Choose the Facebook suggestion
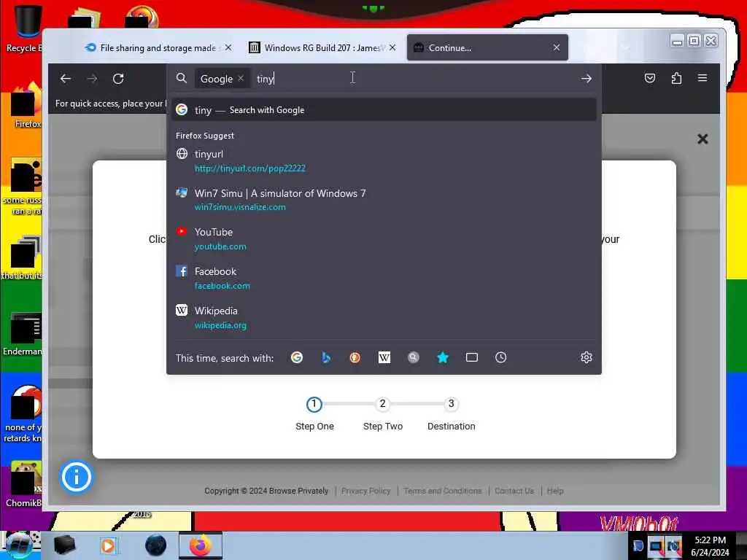Viewport: 747px width, 560px height. 384,278
